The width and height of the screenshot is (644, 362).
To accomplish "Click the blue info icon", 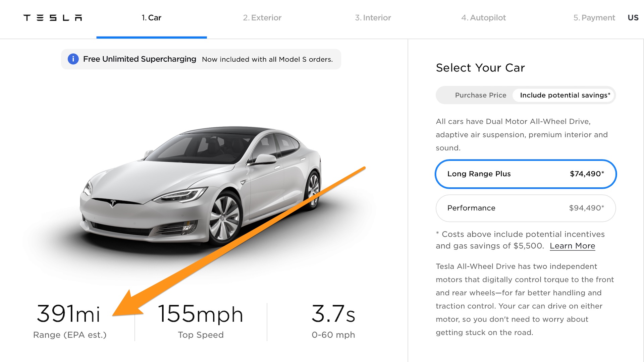I will [x=73, y=59].
